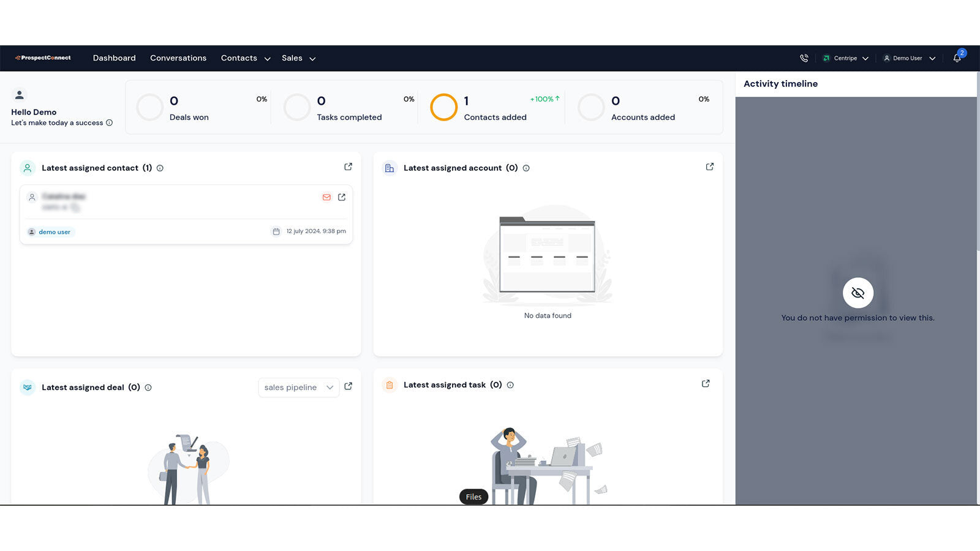The height and width of the screenshot is (551, 980).
Task: Open Latest assigned deal external link
Action: tap(349, 386)
